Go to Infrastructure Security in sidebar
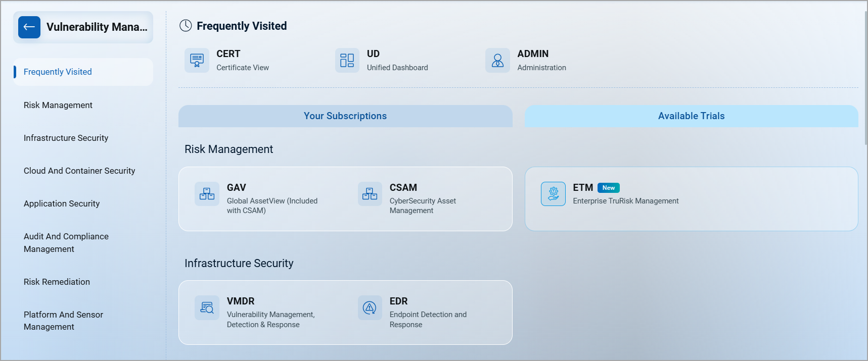The height and width of the screenshot is (361, 868). click(x=66, y=138)
